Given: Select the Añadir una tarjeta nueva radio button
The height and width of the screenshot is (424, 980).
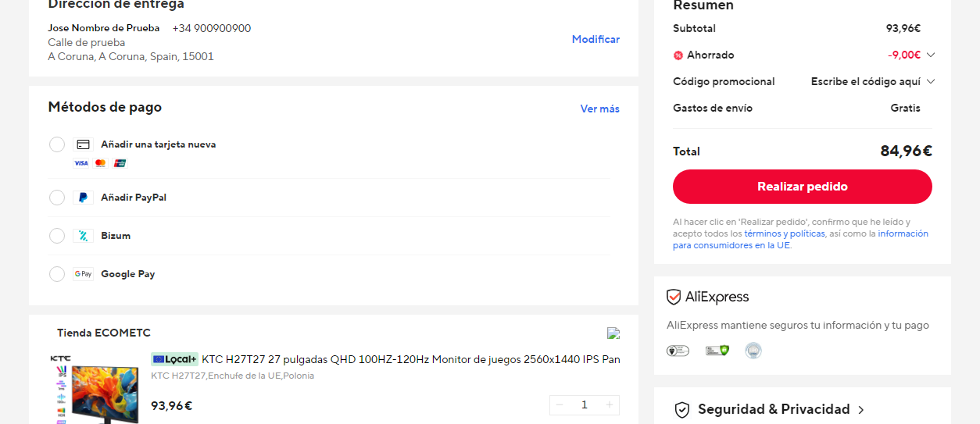Looking at the screenshot, I should pyautogui.click(x=57, y=144).
